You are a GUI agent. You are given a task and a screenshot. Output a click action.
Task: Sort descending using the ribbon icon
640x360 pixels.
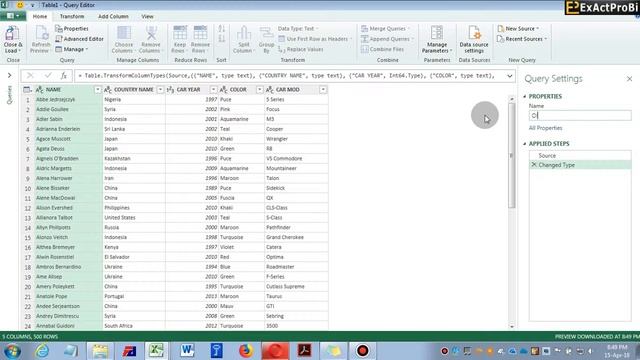click(x=221, y=39)
